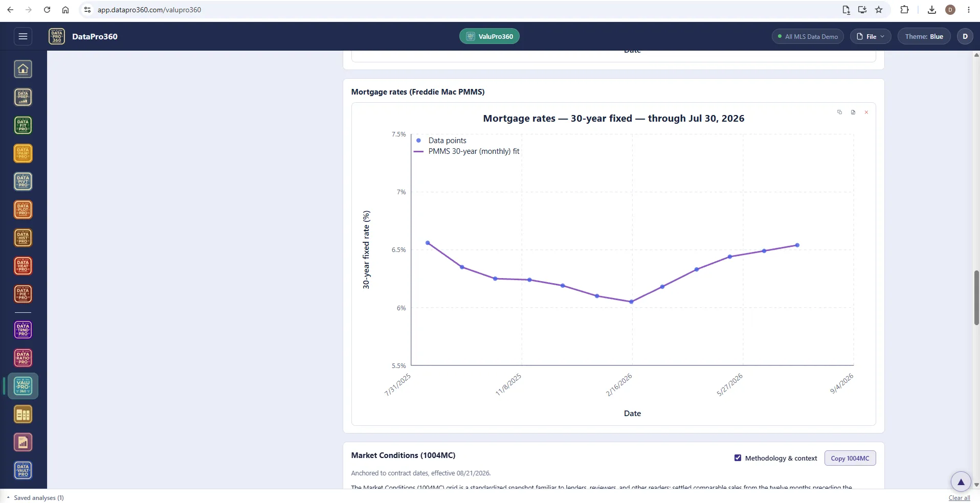Open the Data Trnd Pro tool

23,330
